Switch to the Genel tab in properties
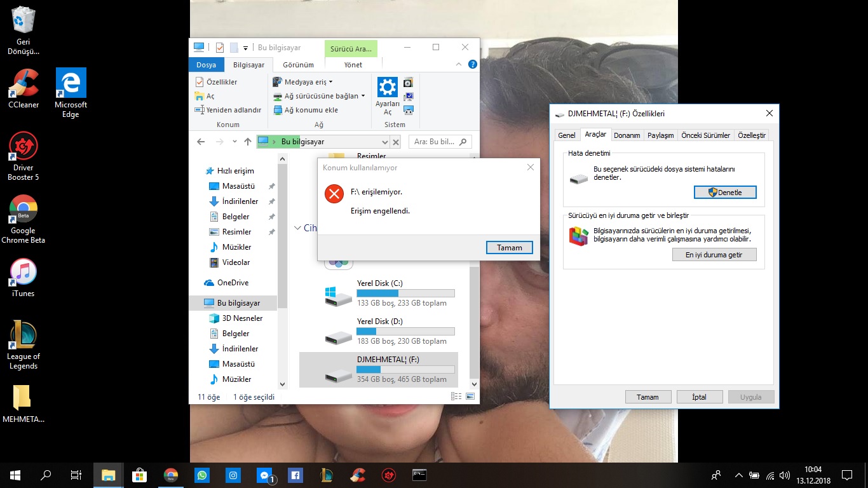Viewport: 868px width, 488px height. pyautogui.click(x=566, y=135)
